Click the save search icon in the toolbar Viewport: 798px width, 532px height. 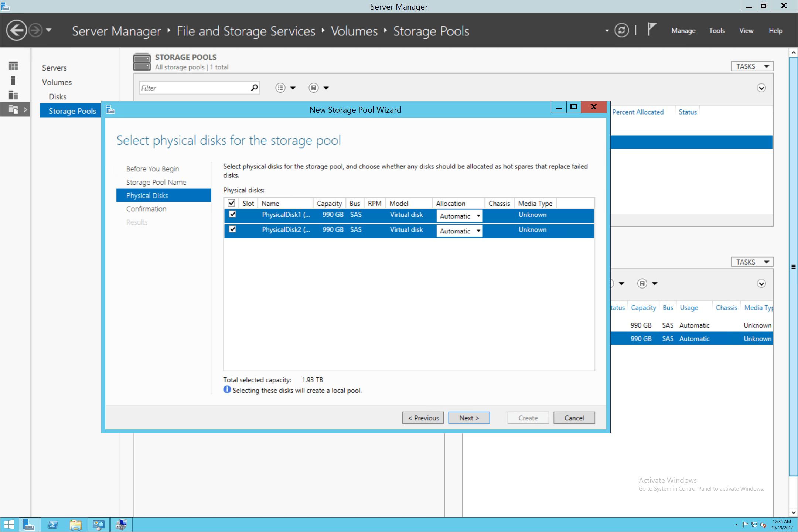click(313, 88)
